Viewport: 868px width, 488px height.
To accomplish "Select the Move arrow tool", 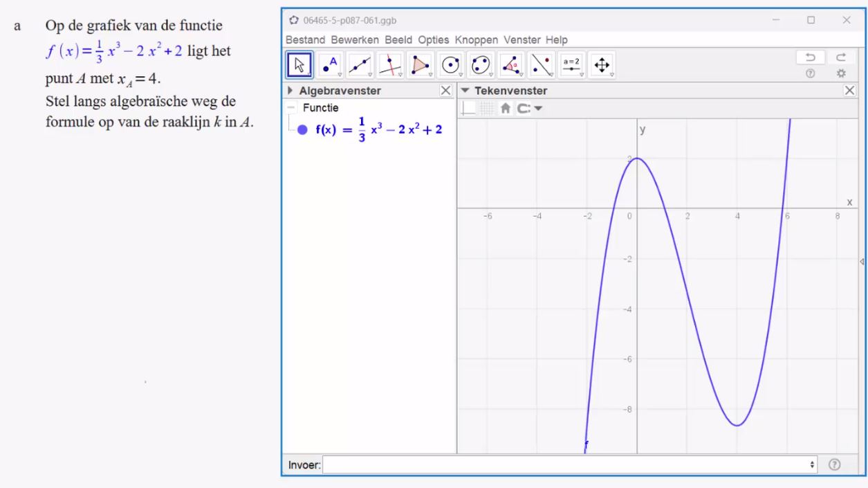I will [x=299, y=65].
